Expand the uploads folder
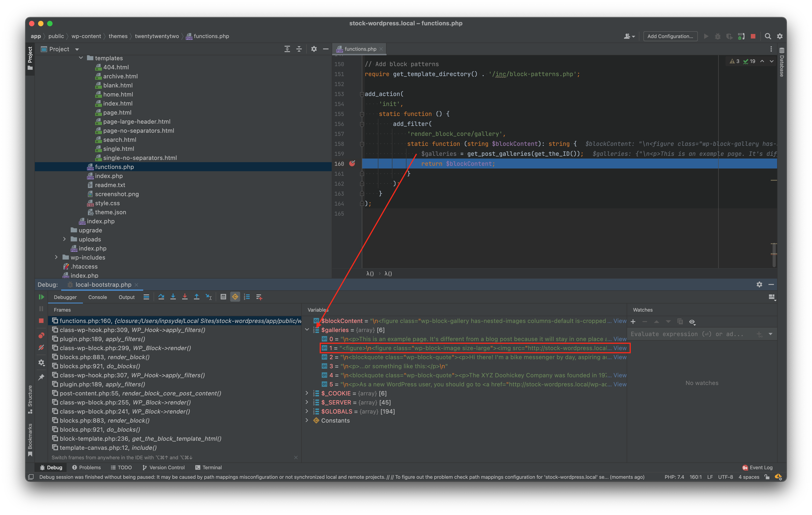812x515 pixels. [64, 239]
